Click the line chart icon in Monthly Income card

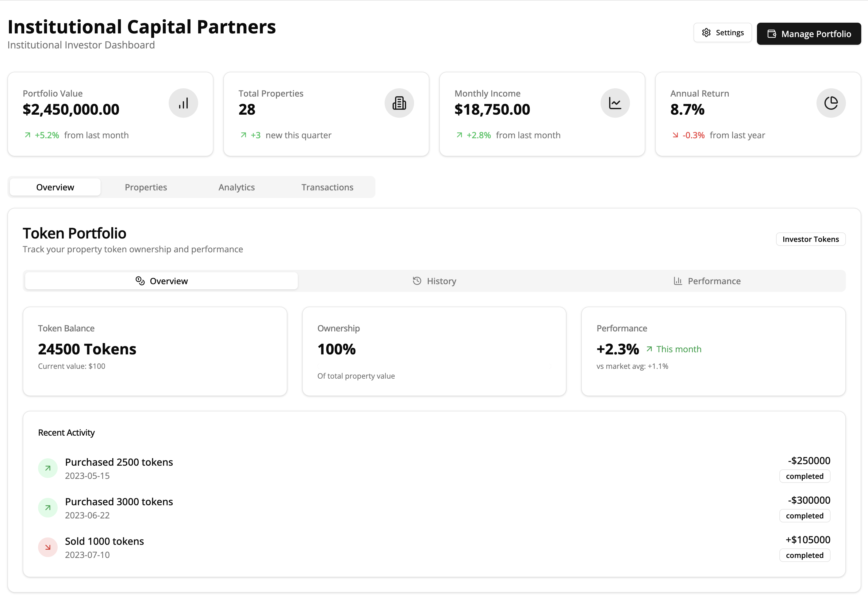(x=615, y=103)
